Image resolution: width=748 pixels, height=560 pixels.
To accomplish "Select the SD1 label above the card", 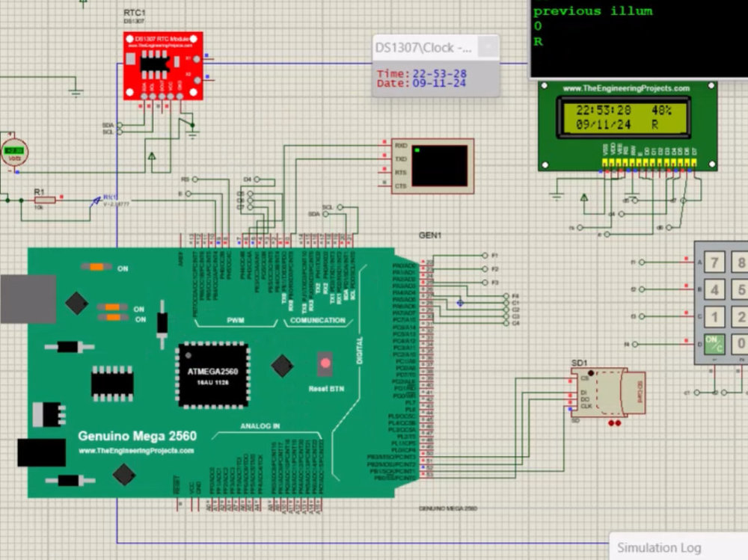I will 579,363.
